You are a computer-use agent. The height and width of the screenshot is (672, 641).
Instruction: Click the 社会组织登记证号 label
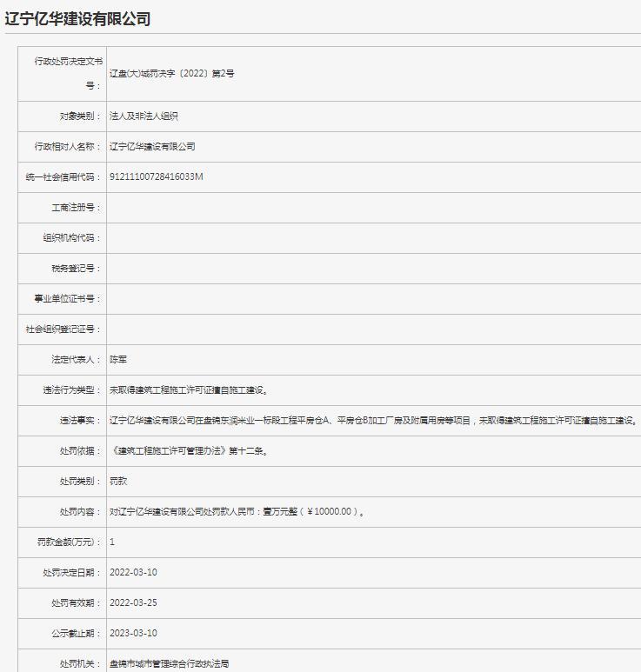pos(63,329)
